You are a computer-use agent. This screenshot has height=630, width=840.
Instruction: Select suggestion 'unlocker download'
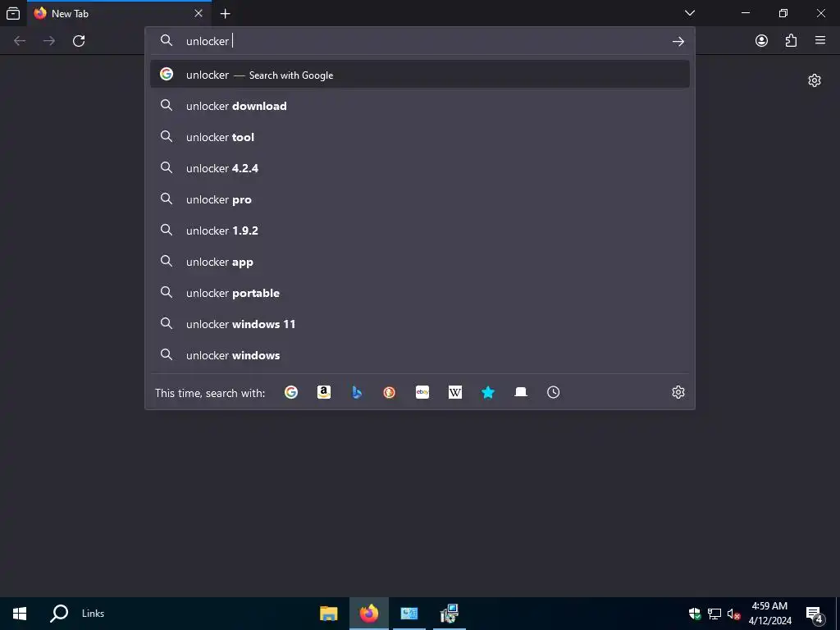pyautogui.click(x=420, y=106)
